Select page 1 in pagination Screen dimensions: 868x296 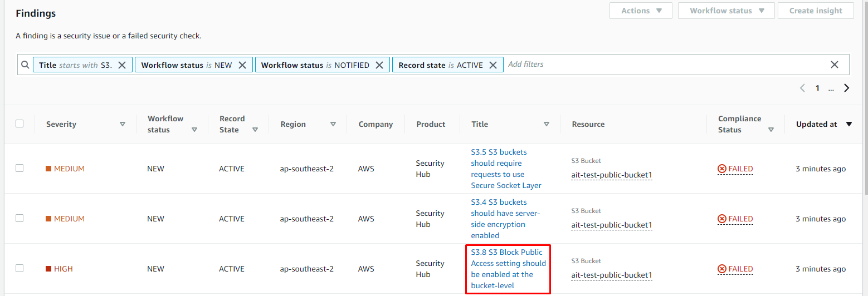coord(817,88)
